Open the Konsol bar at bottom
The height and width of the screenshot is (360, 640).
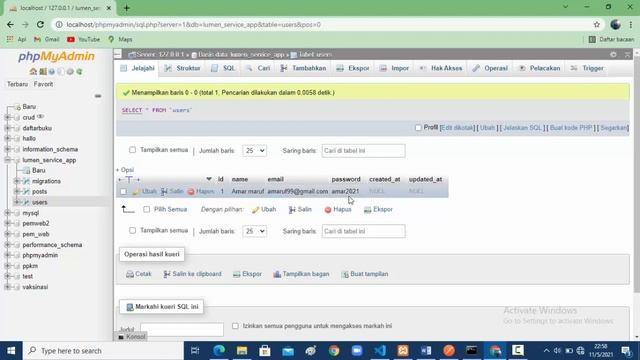(131, 337)
